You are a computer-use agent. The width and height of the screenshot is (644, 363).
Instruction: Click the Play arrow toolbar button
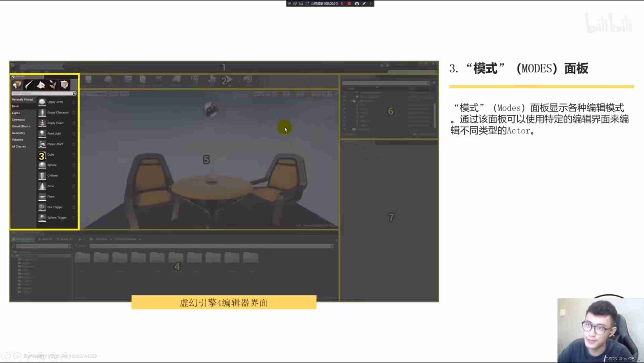[x=229, y=80]
